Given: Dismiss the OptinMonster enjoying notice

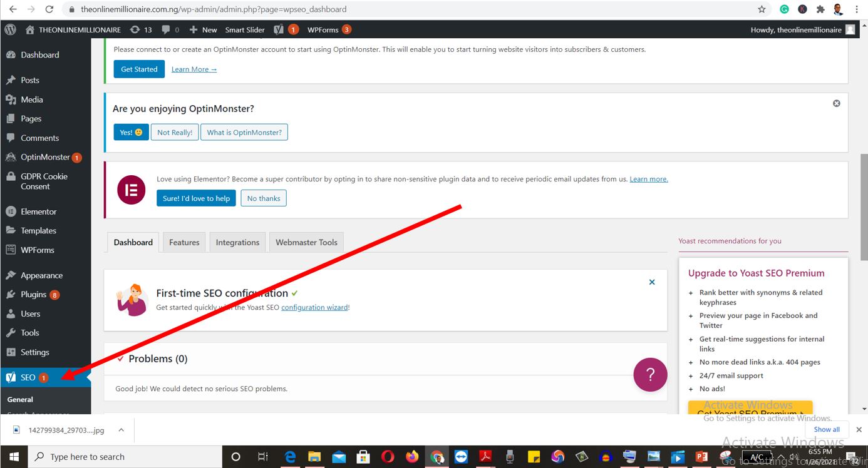Looking at the screenshot, I should coord(836,103).
